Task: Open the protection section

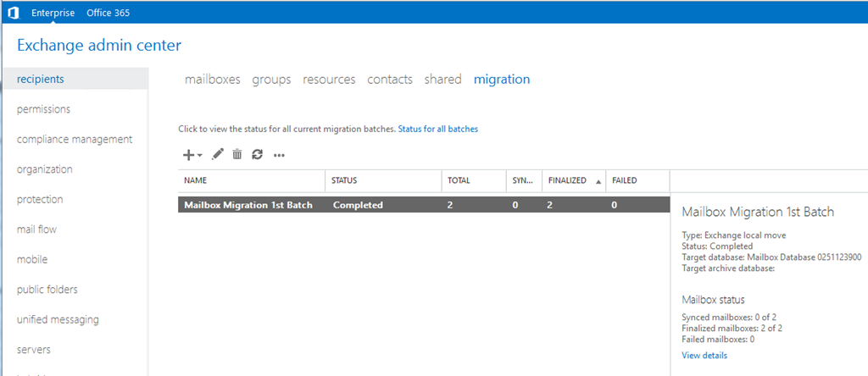Action: tap(40, 199)
